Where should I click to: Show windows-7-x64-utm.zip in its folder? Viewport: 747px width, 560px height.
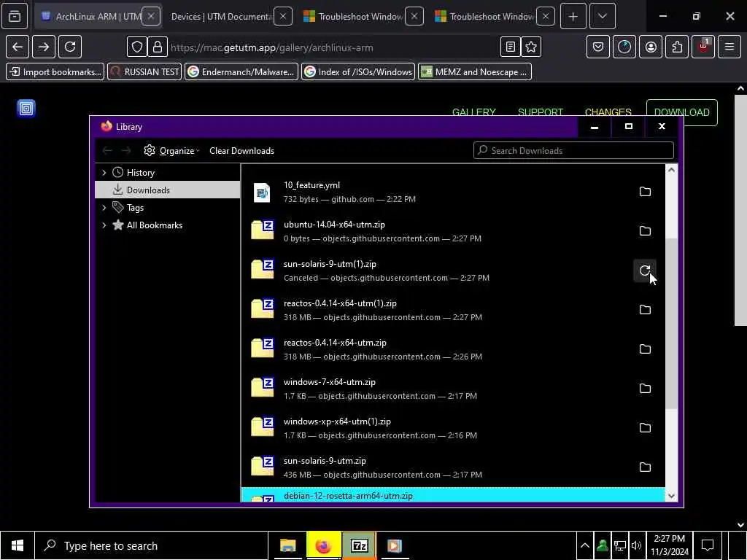pos(645,389)
